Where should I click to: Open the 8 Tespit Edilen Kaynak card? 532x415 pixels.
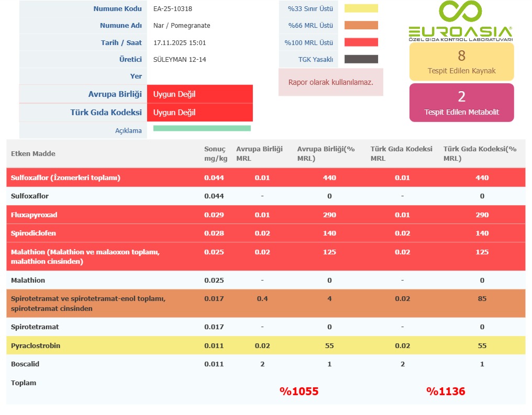point(461,62)
